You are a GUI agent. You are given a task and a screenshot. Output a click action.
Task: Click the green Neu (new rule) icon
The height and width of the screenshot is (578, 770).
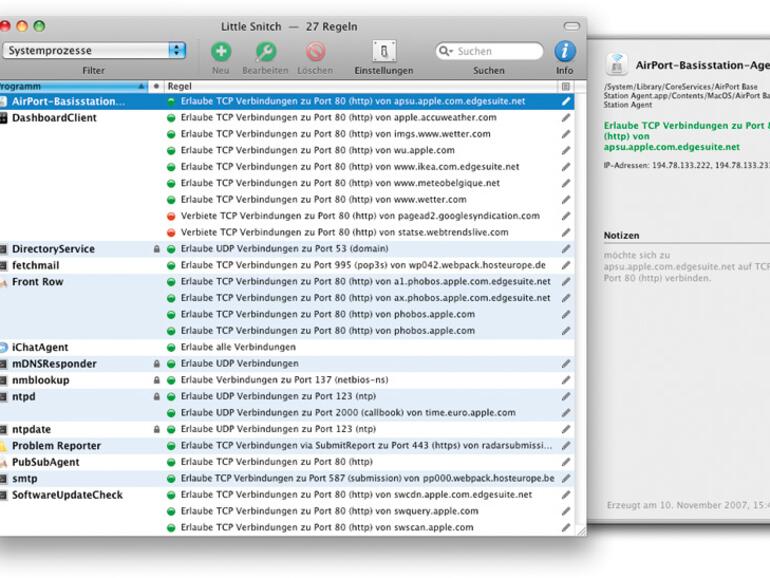coord(221,51)
